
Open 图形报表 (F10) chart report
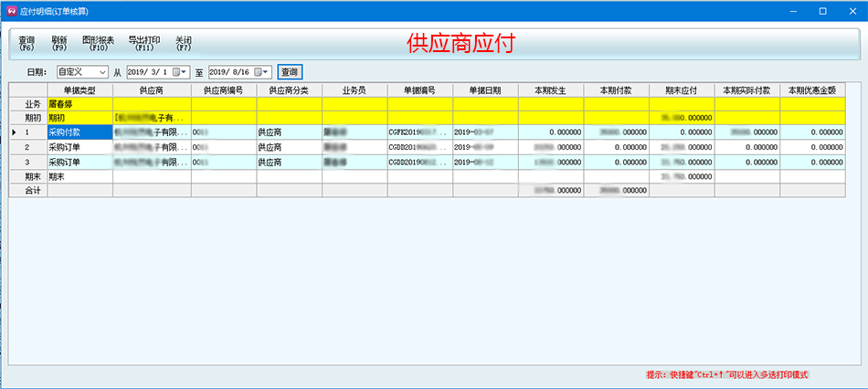coord(98,43)
